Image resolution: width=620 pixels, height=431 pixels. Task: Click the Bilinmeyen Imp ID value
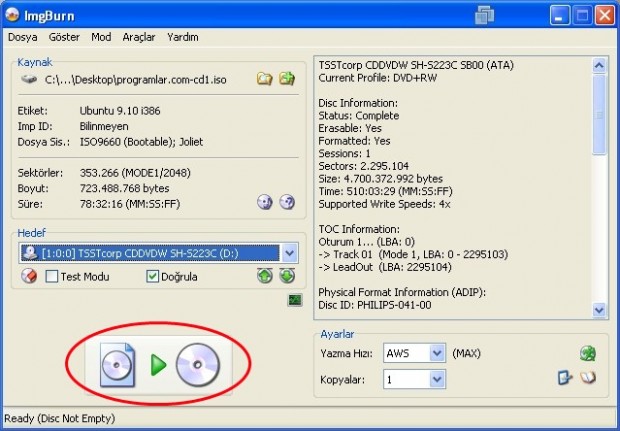104,126
